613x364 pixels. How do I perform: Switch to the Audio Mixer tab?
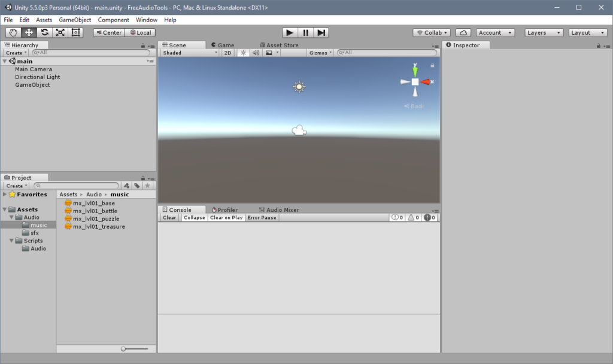point(279,210)
